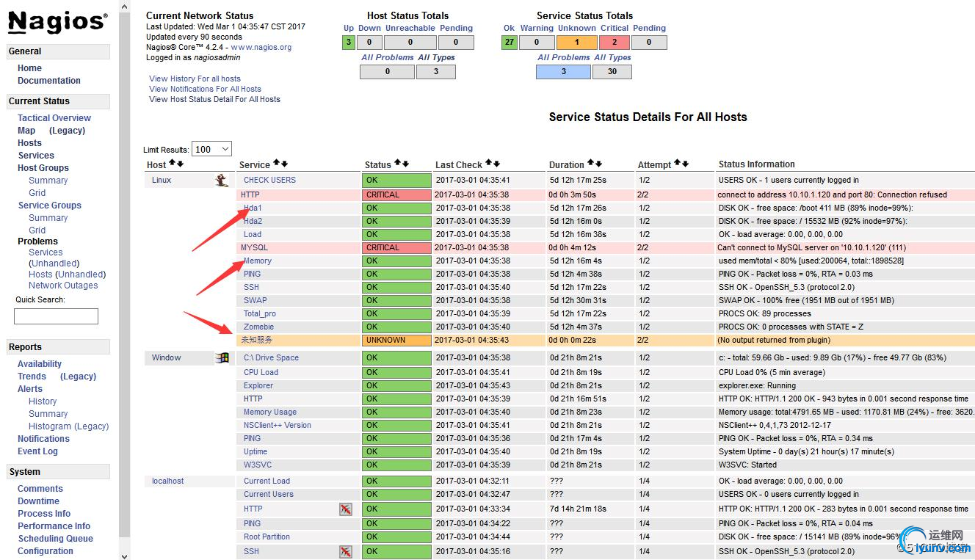Click the Nagios logo
Image resolution: width=975 pixels, height=560 pixels.
pyautogui.click(x=57, y=22)
